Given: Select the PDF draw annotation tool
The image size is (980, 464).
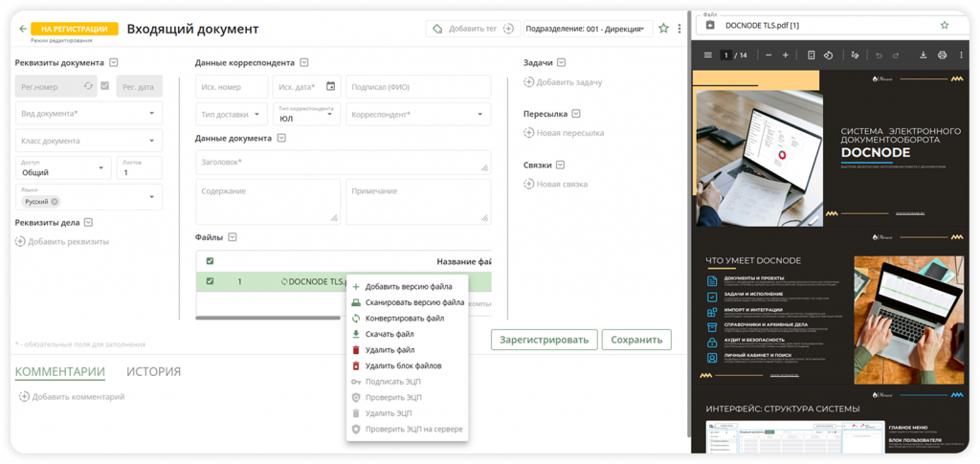Looking at the screenshot, I should pyautogui.click(x=855, y=55).
